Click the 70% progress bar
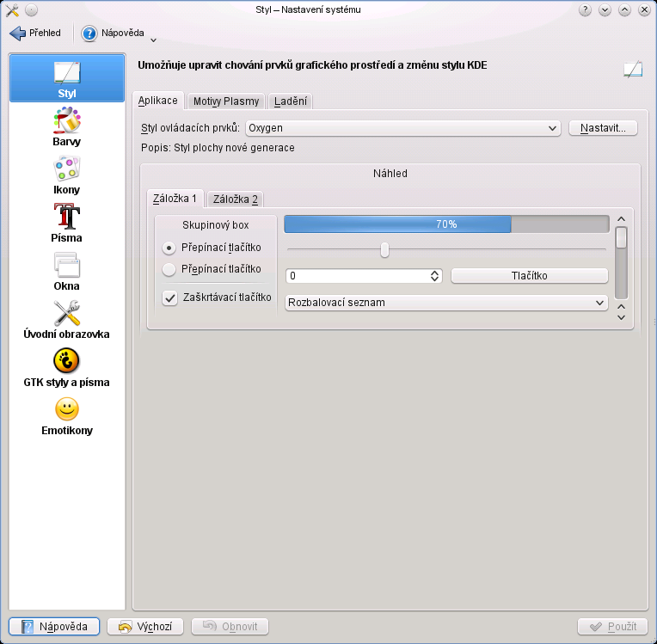This screenshot has width=657, height=644. coord(446,224)
